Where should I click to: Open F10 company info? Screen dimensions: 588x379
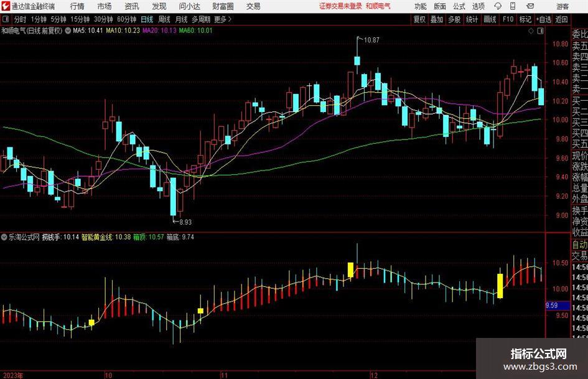coord(508,19)
